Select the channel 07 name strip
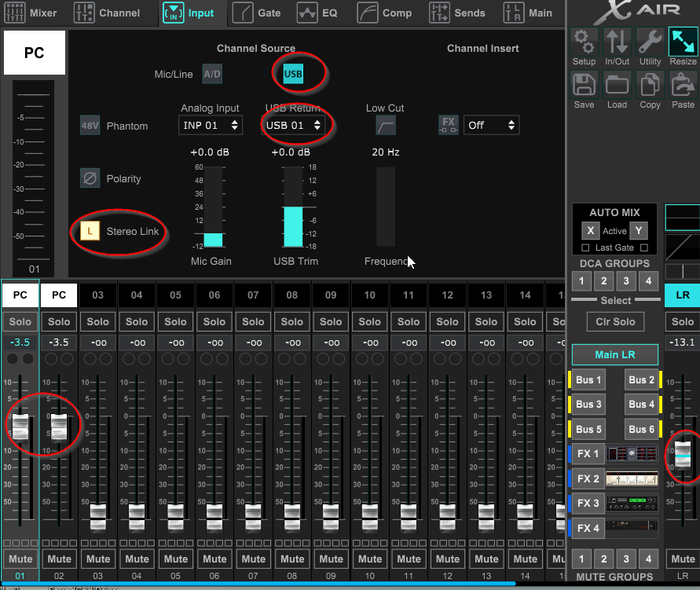This screenshot has height=590, width=700. tap(253, 295)
